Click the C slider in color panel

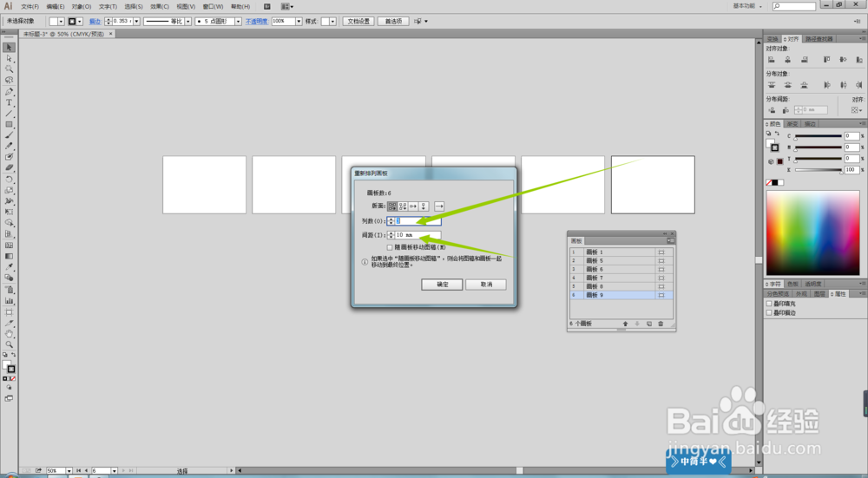click(819, 136)
